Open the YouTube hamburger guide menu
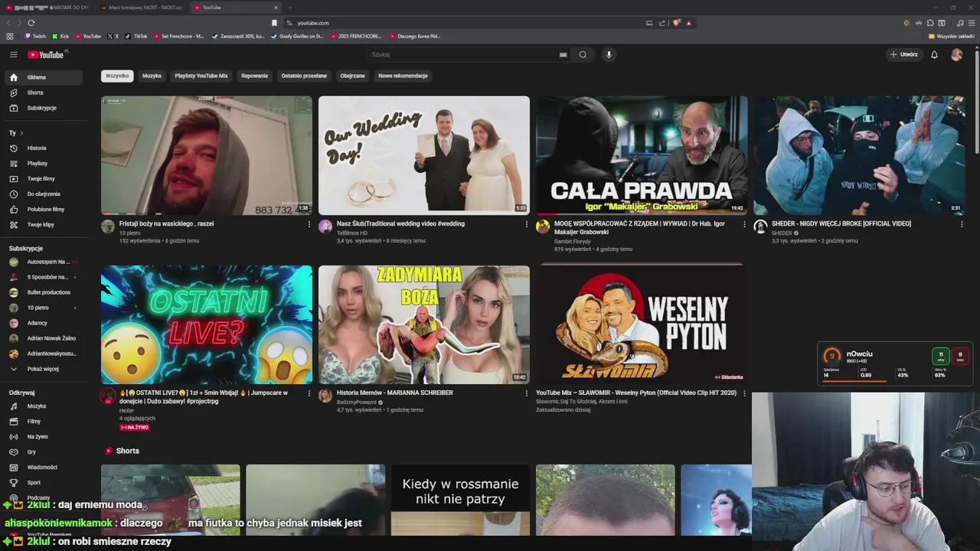980x551 pixels. 13,54
